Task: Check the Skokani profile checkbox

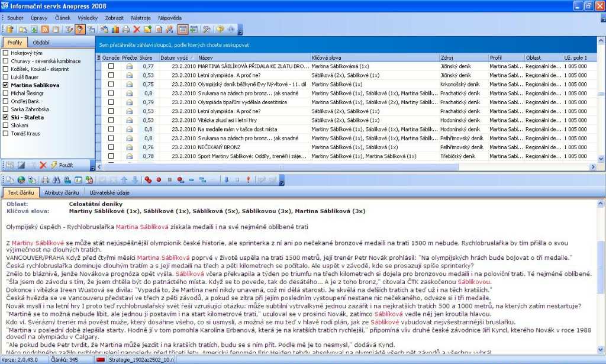Action: pyautogui.click(x=5, y=125)
